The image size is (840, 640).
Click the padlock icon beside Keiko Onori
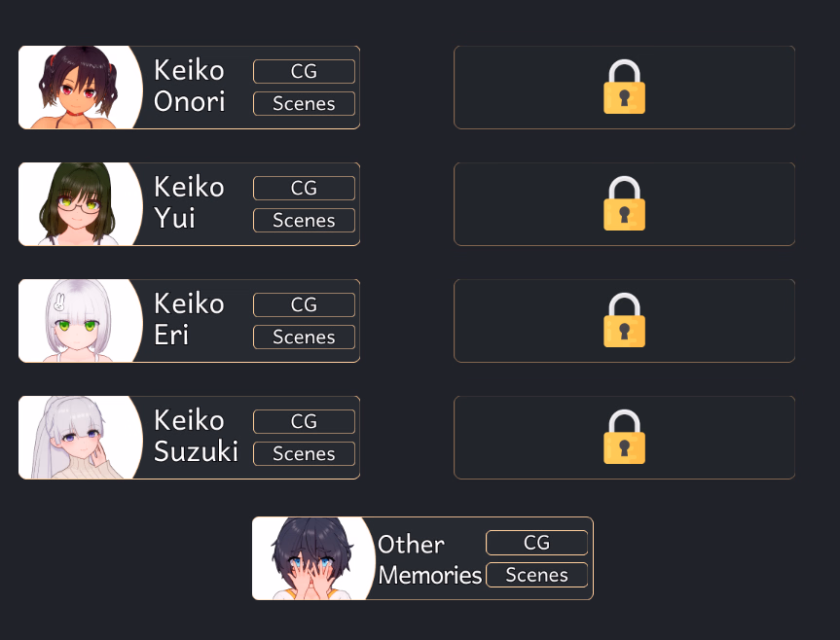click(x=624, y=87)
